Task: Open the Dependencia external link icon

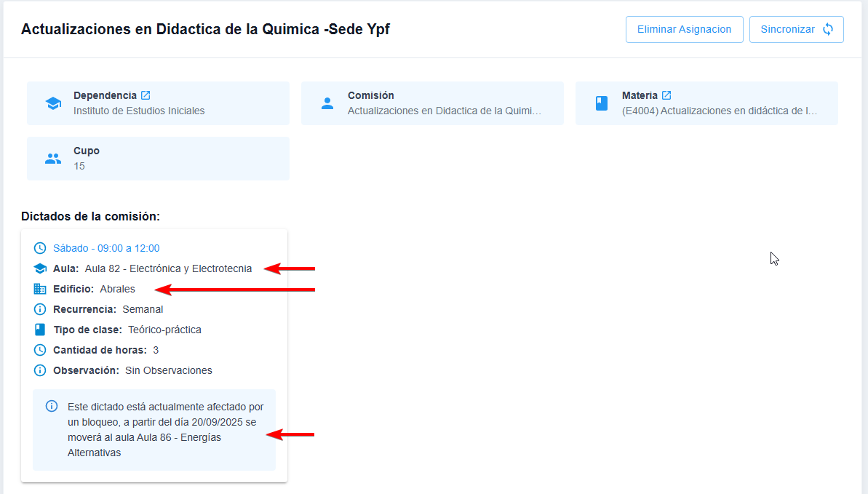Action: (x=146, y=95)
